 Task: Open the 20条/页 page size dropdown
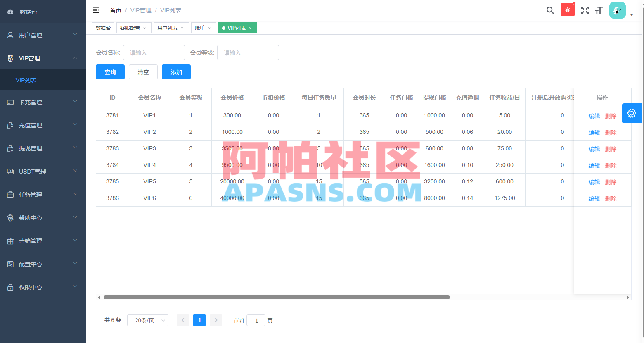tap(148, 320)
